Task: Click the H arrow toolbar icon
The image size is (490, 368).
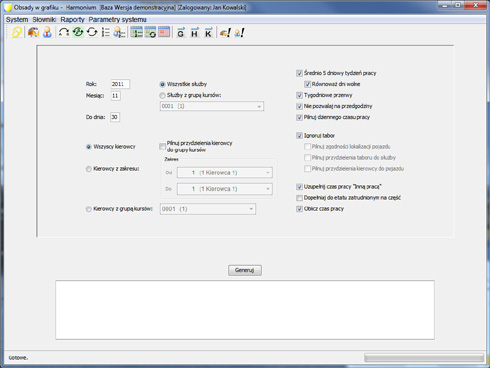Action: (x=194, y=32)
